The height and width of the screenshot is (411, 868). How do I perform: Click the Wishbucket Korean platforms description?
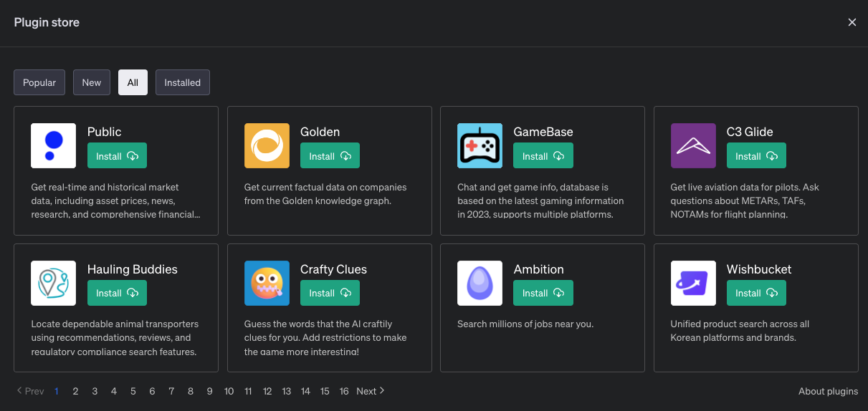740,331
